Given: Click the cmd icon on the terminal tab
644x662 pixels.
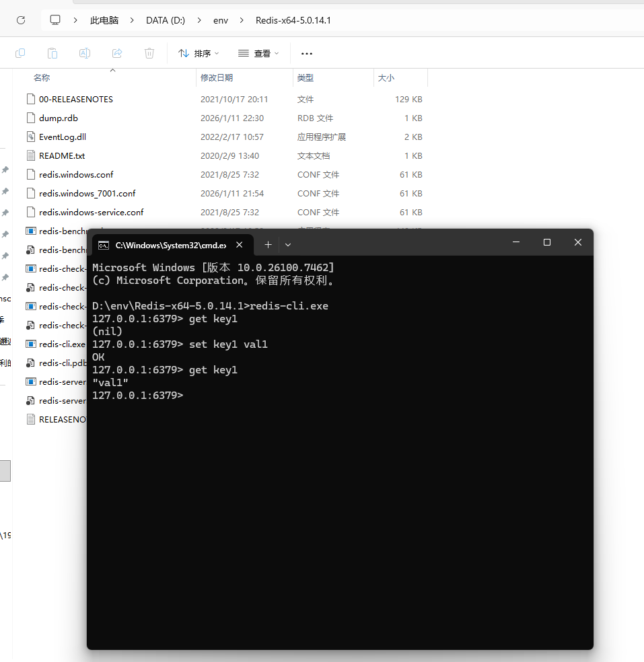Looking at the screenshot, I should pos(104,246).
